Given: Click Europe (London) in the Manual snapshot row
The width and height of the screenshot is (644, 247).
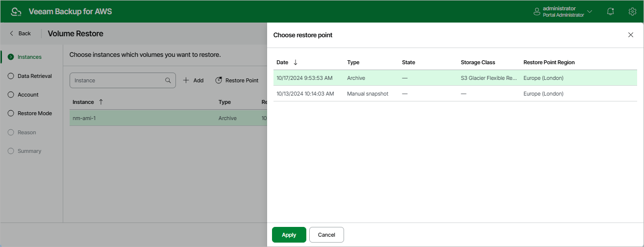Looking at the screenshot, I should (543, 94).
